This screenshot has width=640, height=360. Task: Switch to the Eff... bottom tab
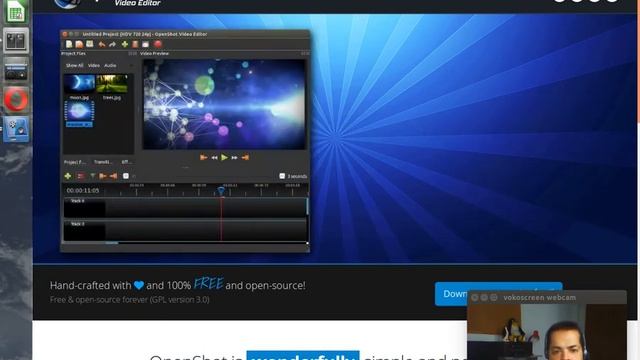[x=126, y=162]
